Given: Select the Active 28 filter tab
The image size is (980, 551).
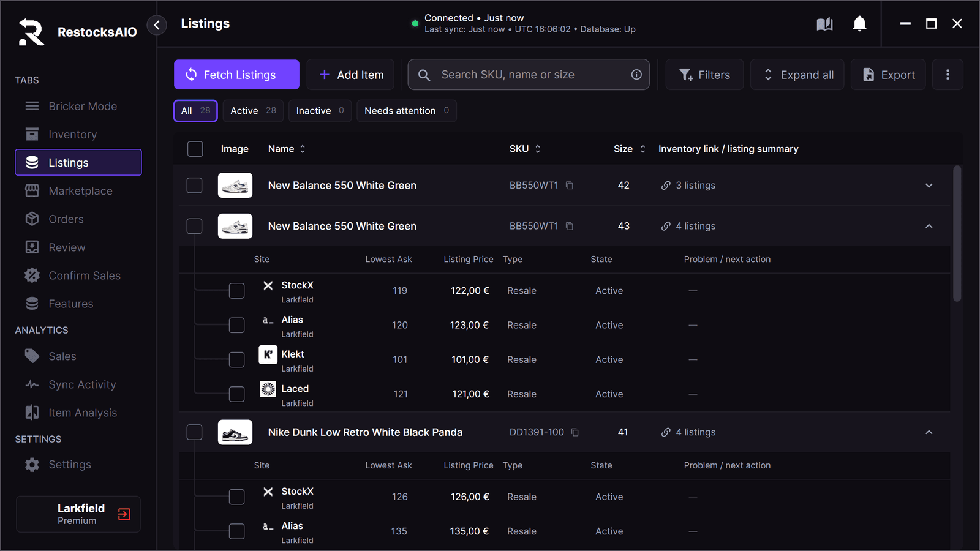Looking at the screenshot, I should coord(253,111).
